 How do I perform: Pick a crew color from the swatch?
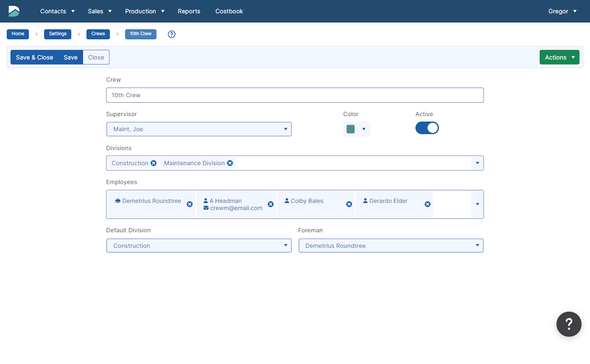[x=356, y=129]
